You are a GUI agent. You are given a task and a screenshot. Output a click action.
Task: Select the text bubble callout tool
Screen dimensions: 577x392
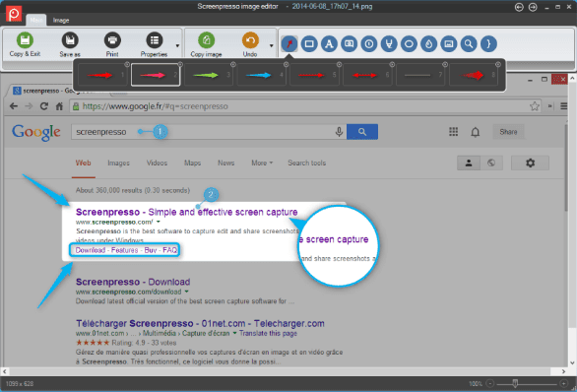(349, 43)
